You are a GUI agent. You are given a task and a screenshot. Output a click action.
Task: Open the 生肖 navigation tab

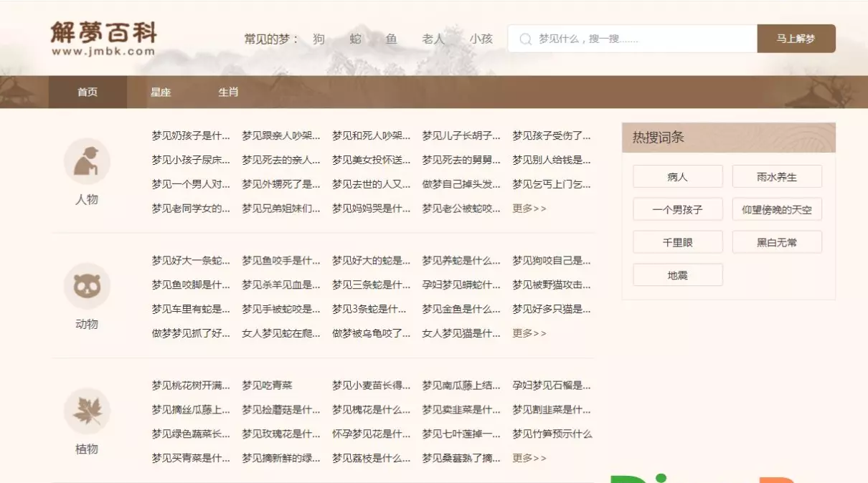pos(228,92)
